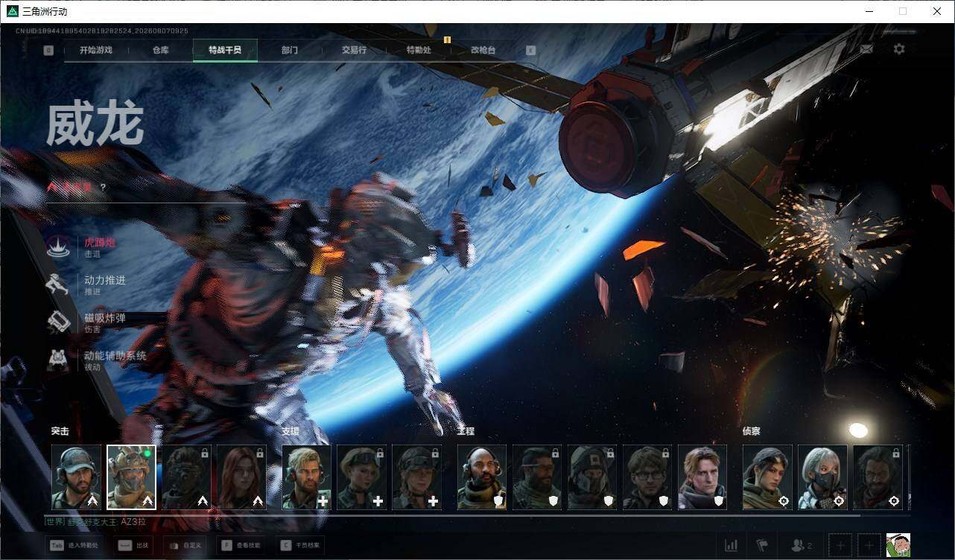Open the 特勤处 tab
This screenshot has width=955, height=560.
pos(419,50)
